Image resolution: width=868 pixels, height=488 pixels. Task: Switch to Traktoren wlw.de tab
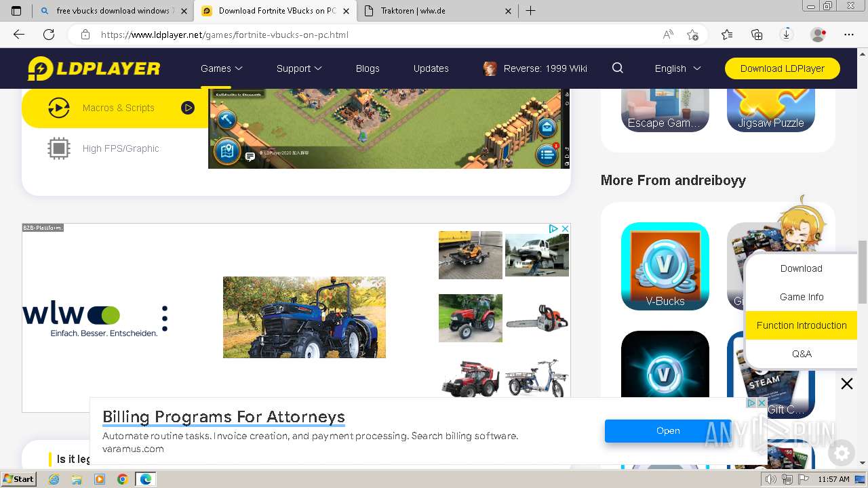(438, 11)
